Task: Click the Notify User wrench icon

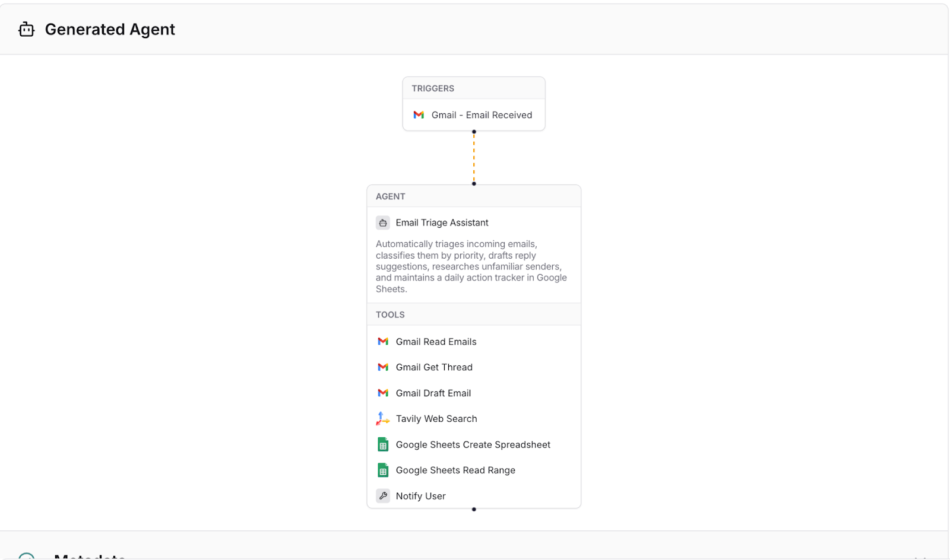Action: (383, 496)
